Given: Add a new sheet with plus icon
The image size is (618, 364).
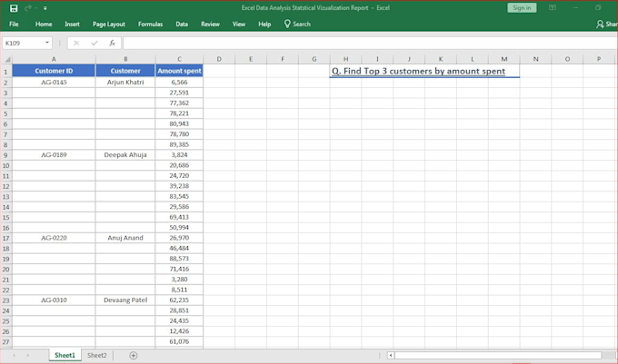Looking at the screenshot, I should [x=134, y=355].
